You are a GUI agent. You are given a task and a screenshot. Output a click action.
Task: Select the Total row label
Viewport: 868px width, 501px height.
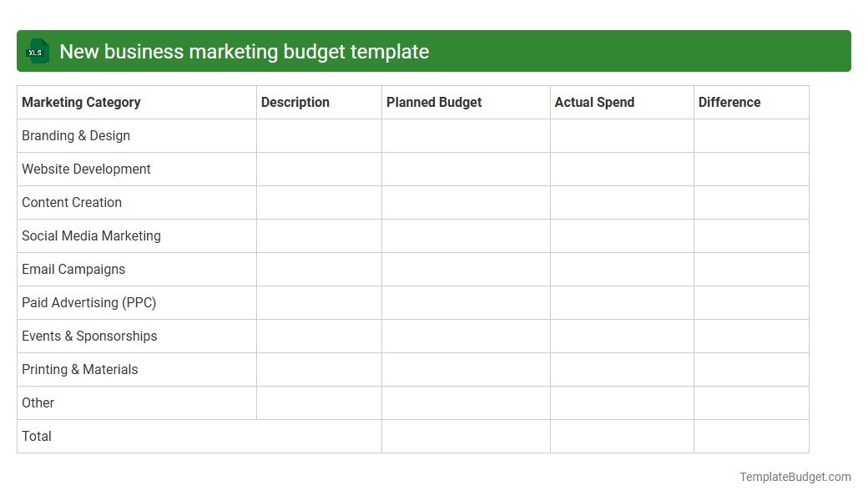coord(36,436)
